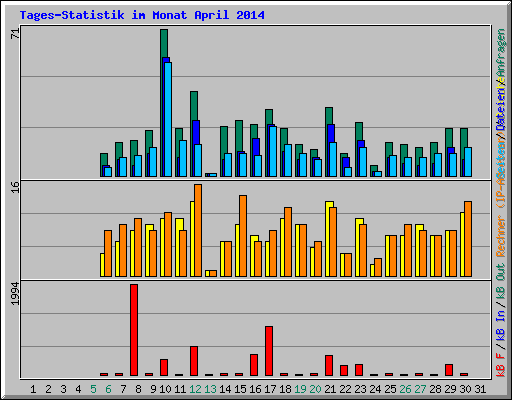Image resolution: width=512 pixels, height=400 pixels.
Task: Click day label '17' on the x-axis
Action: (x=270, y=389)
